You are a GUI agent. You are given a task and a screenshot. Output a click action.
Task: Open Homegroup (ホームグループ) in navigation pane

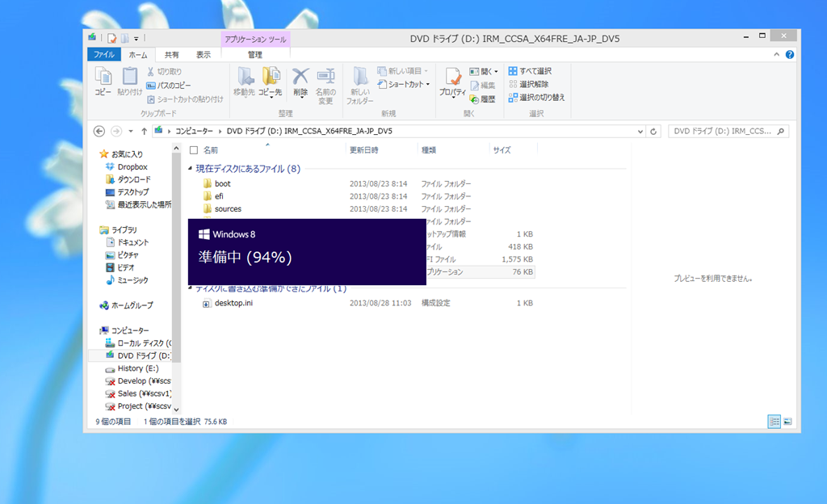(132, 305)
